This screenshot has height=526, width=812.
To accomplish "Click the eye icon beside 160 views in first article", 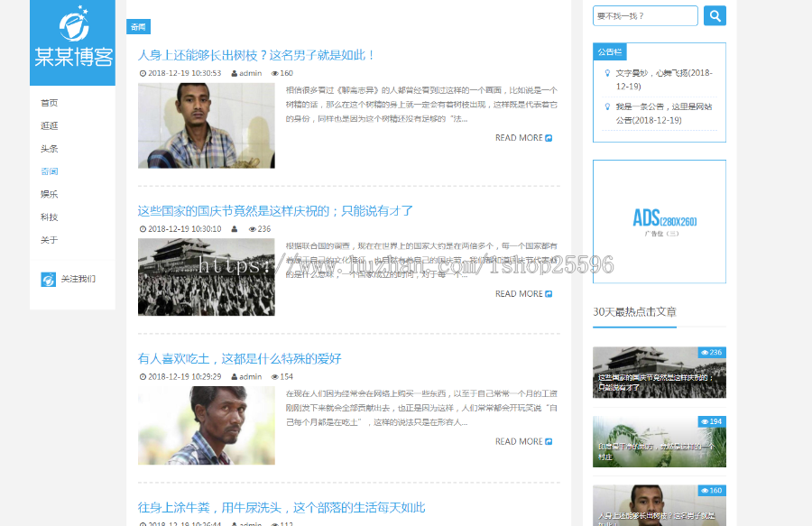I will click(275, 73).
